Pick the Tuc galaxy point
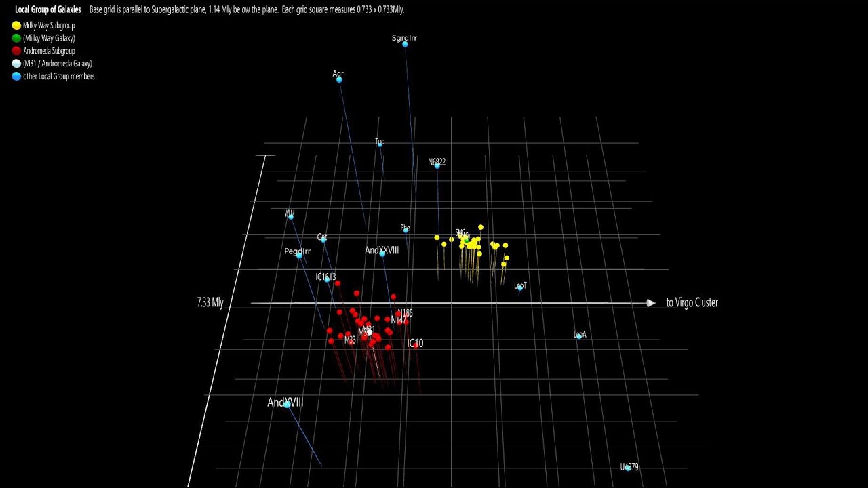868x488 pixels. (380, 144)
